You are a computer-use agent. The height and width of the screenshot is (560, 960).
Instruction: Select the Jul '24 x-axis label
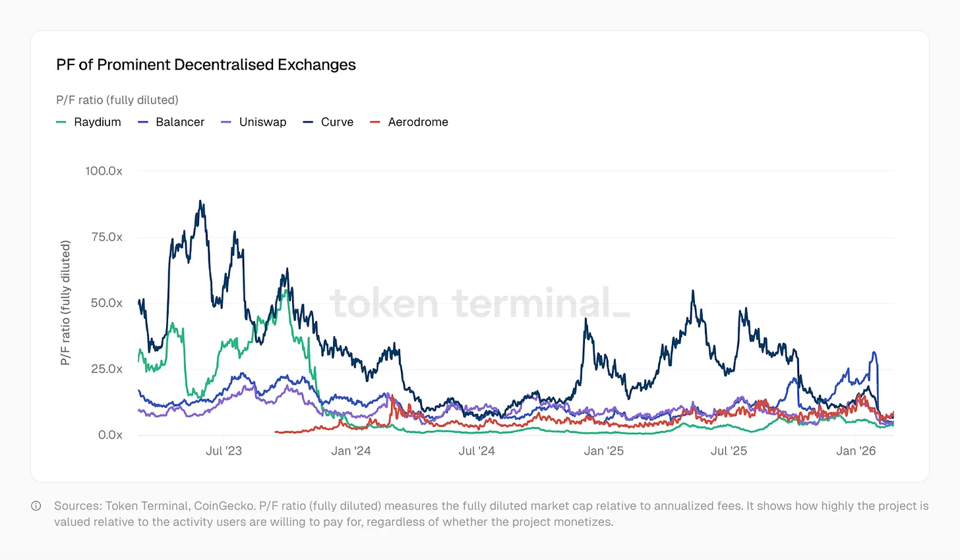(477, 451)
